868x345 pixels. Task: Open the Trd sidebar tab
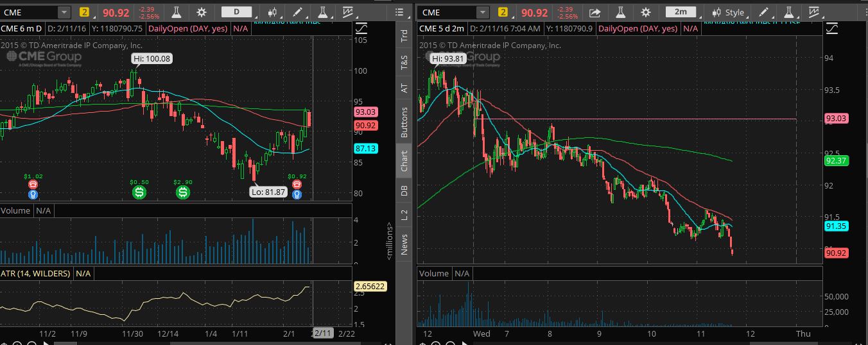tap(404, 36)
